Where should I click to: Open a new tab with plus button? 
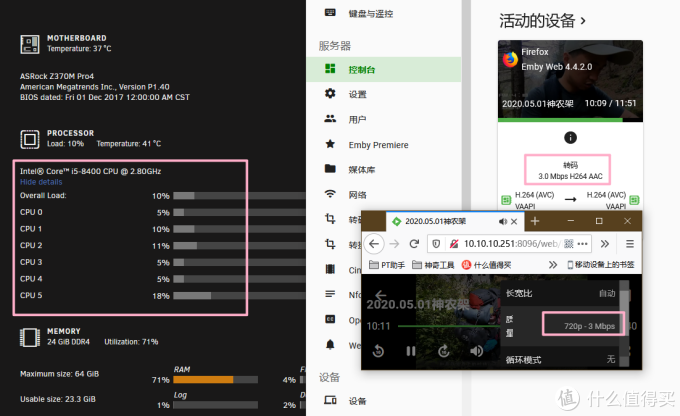[535, 221]
